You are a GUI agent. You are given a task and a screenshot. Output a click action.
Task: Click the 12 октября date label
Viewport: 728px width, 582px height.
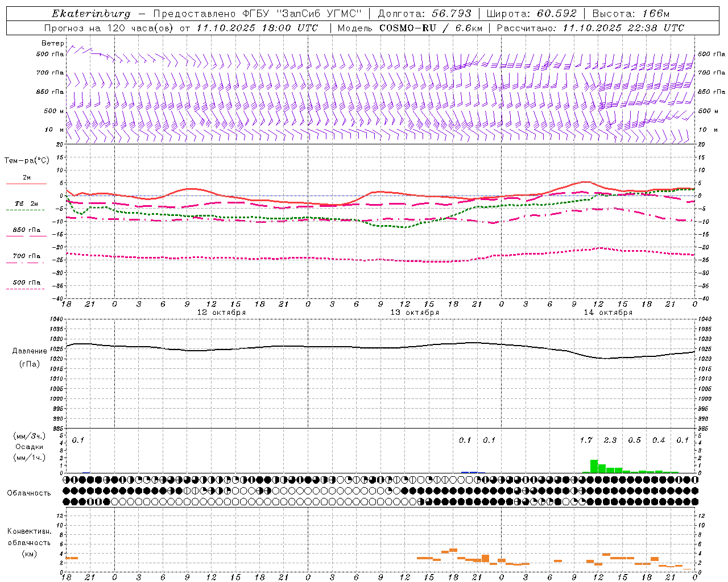click(221, 313)
